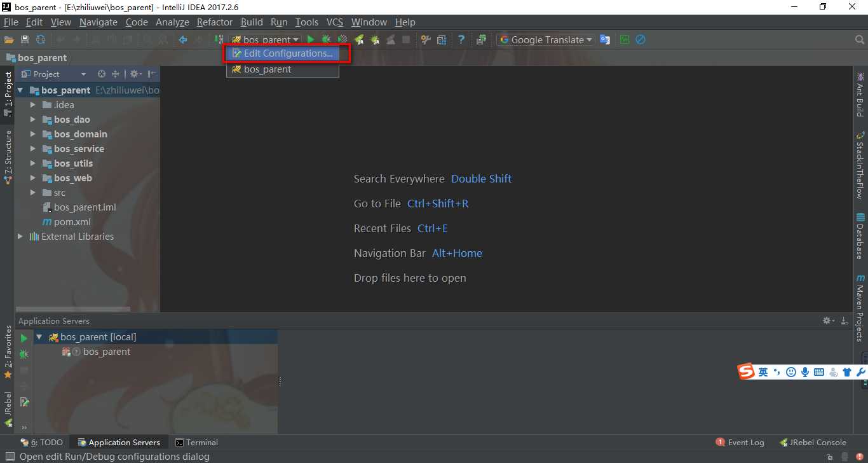Viewport: 868px width, 463px height.
Task: Click the Search Everywhere magnifier icon
Action: [x=859, y=39]
